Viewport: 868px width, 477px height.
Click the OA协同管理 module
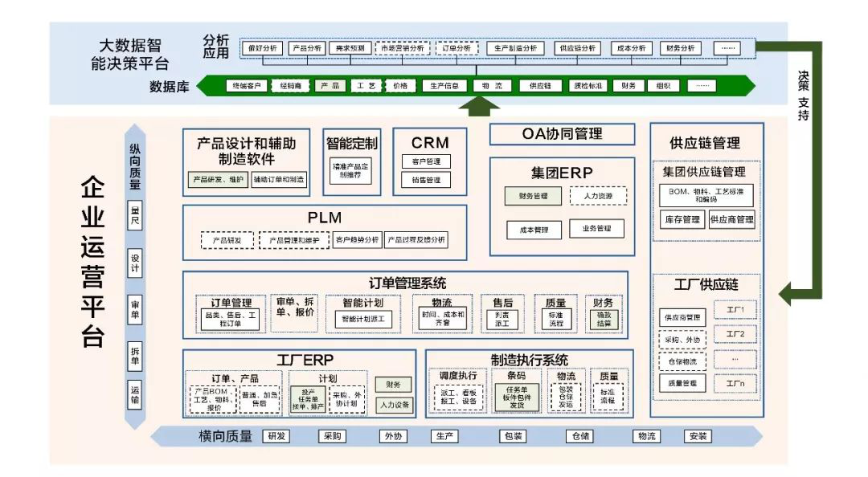click(x=562, y=134)
